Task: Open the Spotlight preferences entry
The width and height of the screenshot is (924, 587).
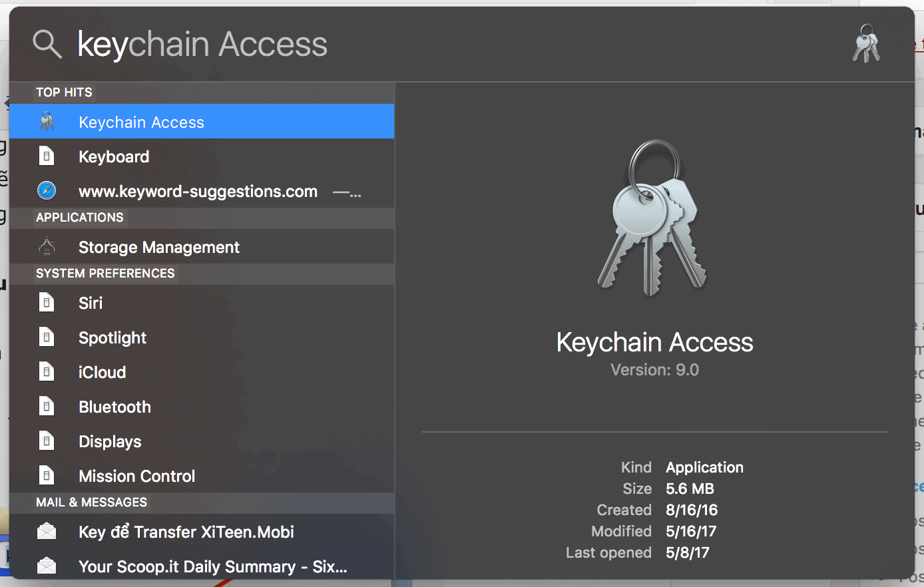Action: pyautogui.click(x=113, y=337)
